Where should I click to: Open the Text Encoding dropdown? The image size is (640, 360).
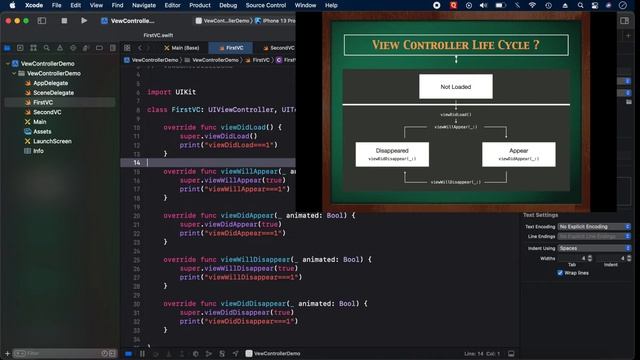pyautogui.click(x=594, y=227)
